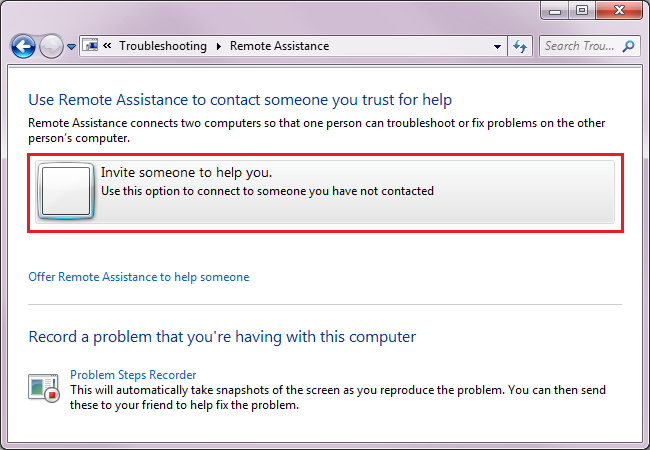Refresh the Remote Assistance page
Viewport: 650px width, 450px height.
[x=520, y=46]
